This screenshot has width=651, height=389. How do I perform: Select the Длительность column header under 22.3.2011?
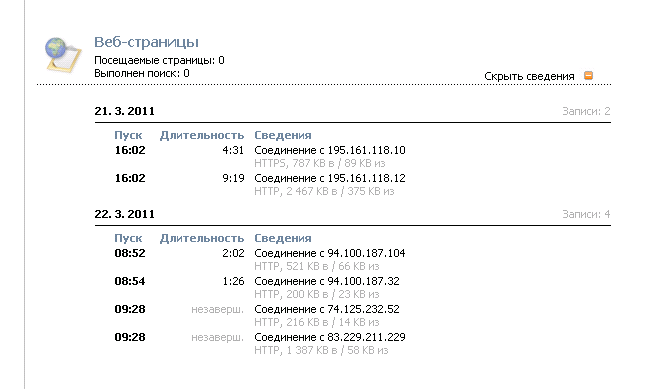pos(202,238)
